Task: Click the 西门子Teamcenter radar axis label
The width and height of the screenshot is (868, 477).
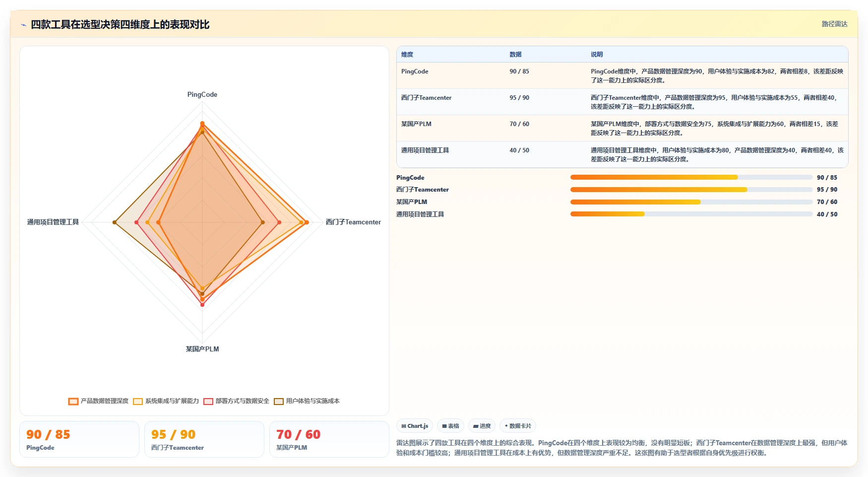Action: [x=353, y=222]
